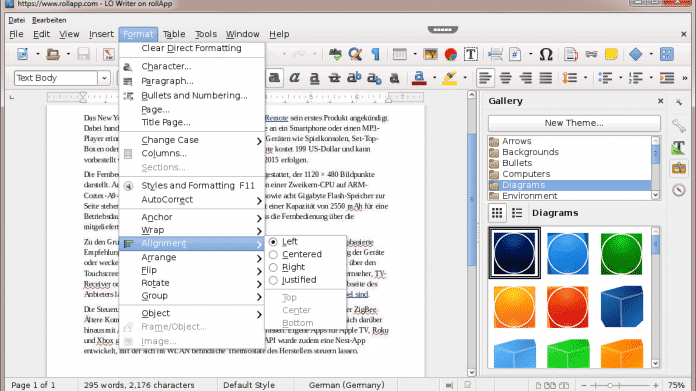Click the Align Left toolbar icon
Screen dimensions: 696x391
point(485,78)
